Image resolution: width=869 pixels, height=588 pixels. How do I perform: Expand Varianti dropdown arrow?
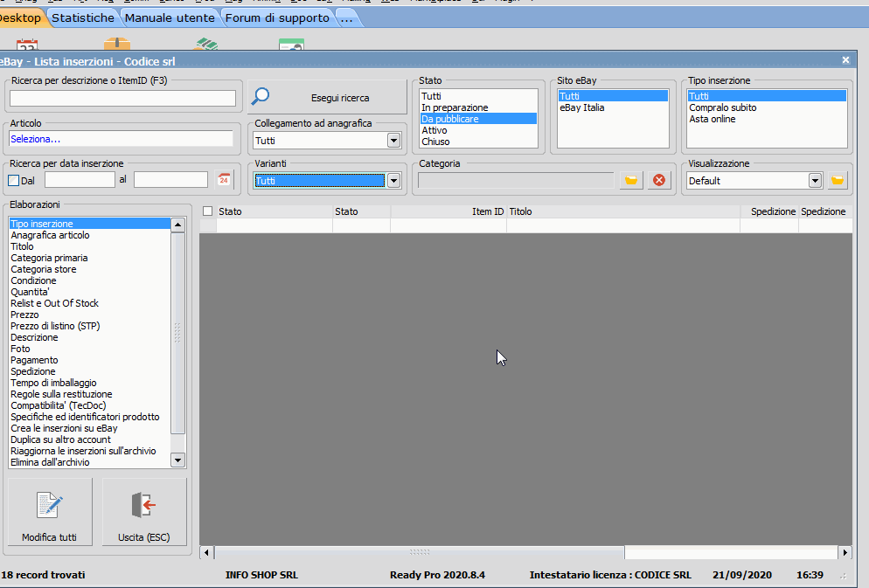coord(393,181)
